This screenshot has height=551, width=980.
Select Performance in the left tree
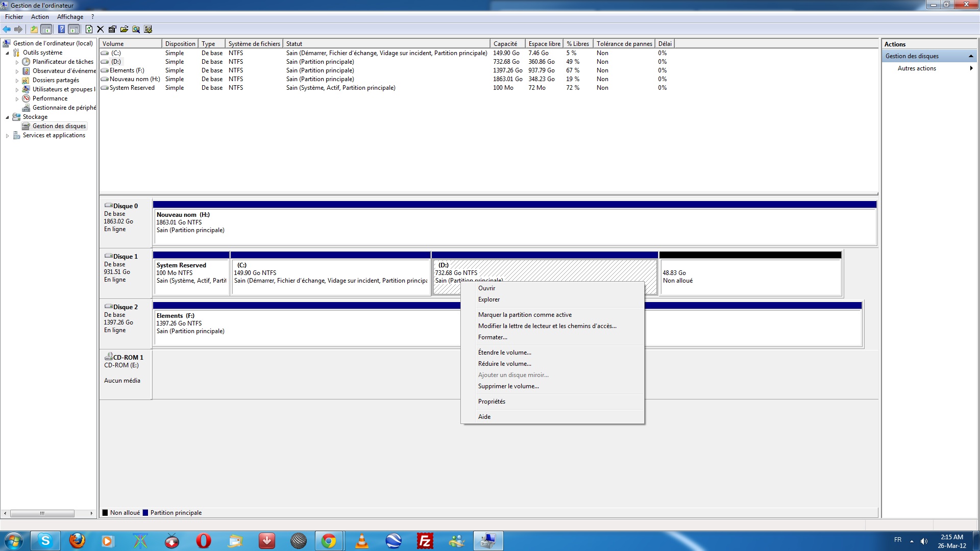(x=50, y=98)
